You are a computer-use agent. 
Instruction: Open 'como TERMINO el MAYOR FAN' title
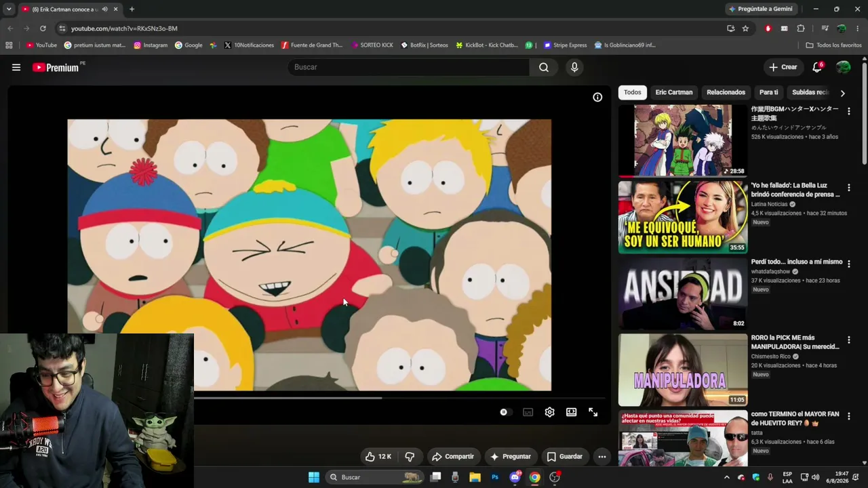click(795, 418)
